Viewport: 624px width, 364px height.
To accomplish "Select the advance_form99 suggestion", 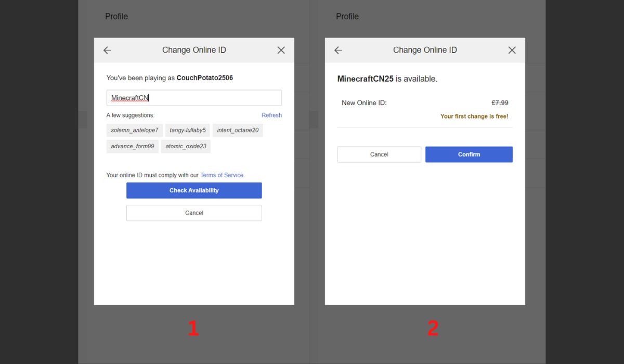I will 133,147.
